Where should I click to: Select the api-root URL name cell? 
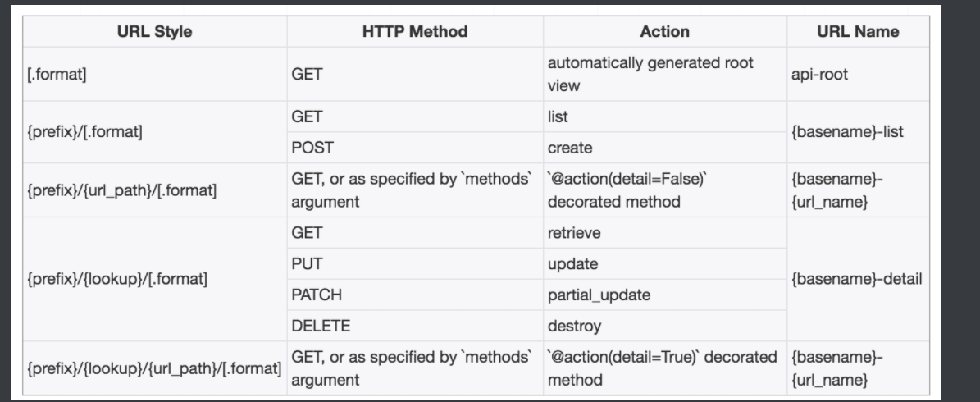point(821,74)
